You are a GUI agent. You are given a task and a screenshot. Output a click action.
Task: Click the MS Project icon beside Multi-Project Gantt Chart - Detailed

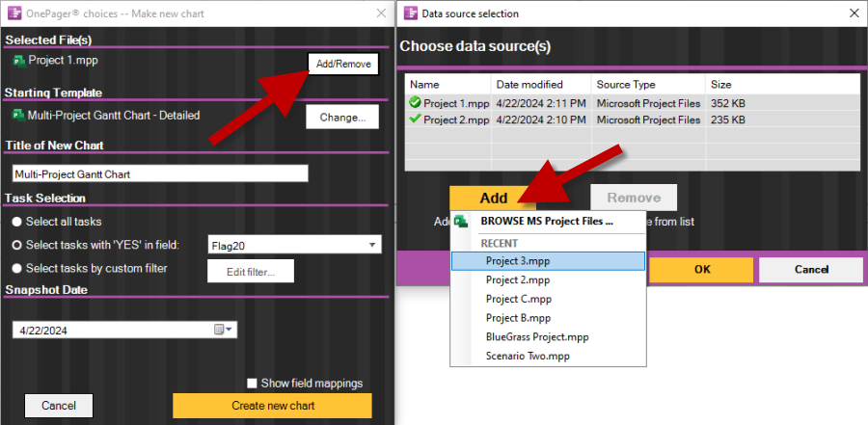(x=19, y=116)
